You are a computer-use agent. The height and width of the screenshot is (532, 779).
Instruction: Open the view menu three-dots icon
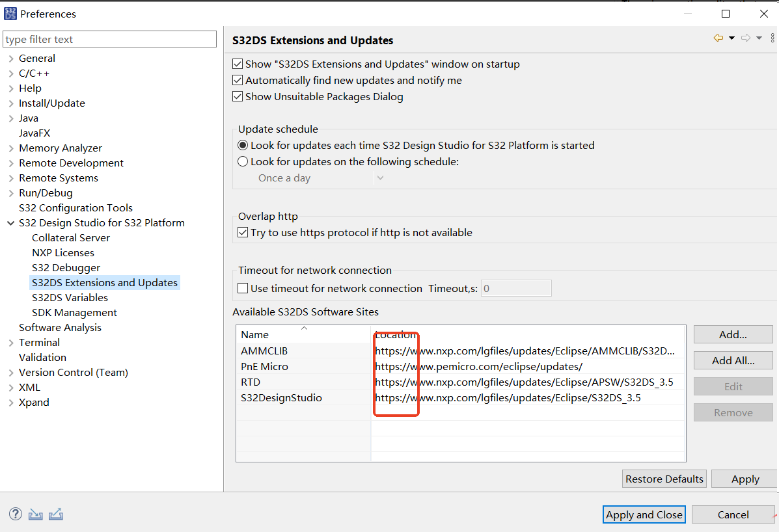point(772,38)
